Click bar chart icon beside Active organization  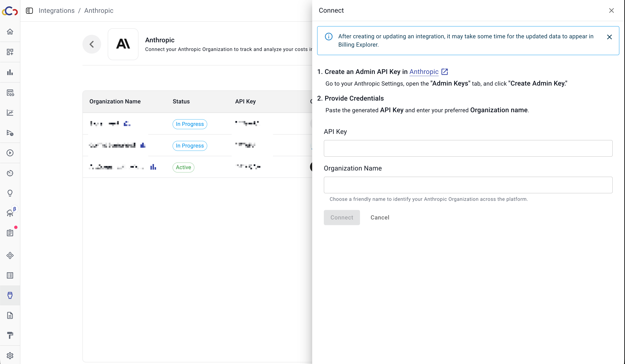click(153, 167)
